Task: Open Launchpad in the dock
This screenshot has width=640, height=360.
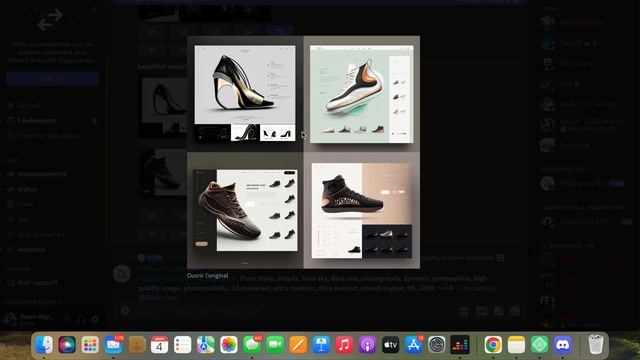Action: tap(90, 345)
